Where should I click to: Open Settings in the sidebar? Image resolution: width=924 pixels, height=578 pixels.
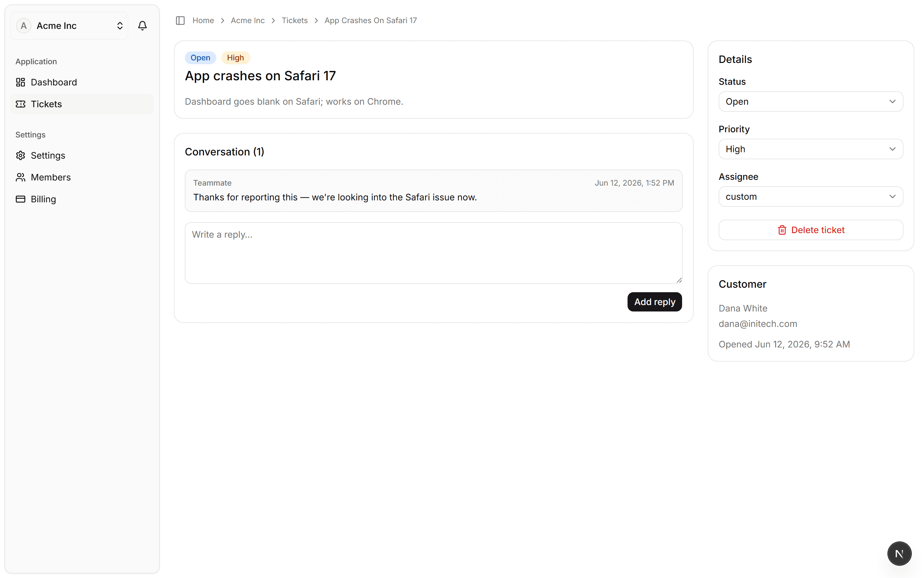82,156
